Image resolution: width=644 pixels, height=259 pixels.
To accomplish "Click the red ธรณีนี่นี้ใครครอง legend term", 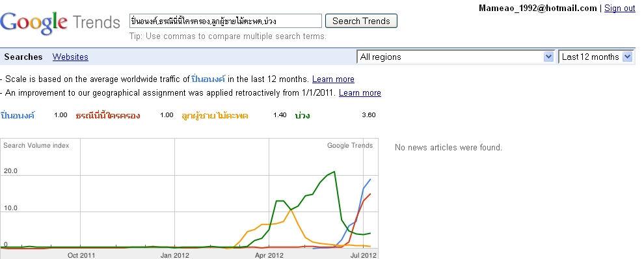I will (107, 115).
